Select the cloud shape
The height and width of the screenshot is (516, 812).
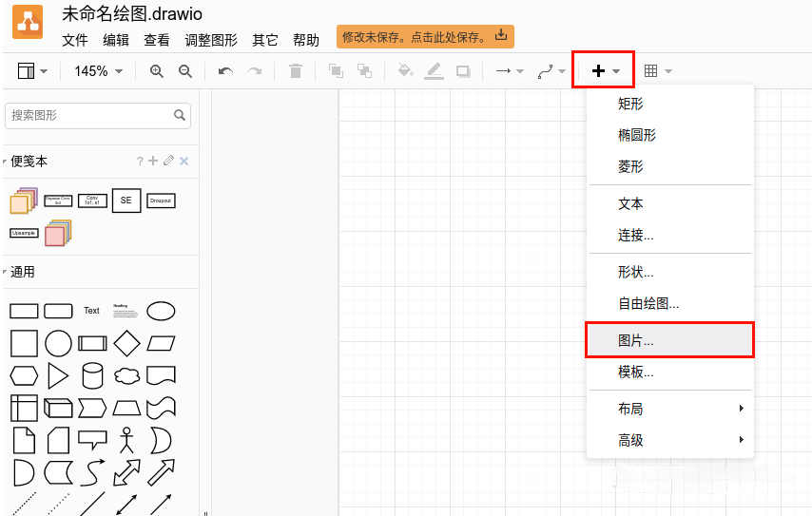click(126, 375)
